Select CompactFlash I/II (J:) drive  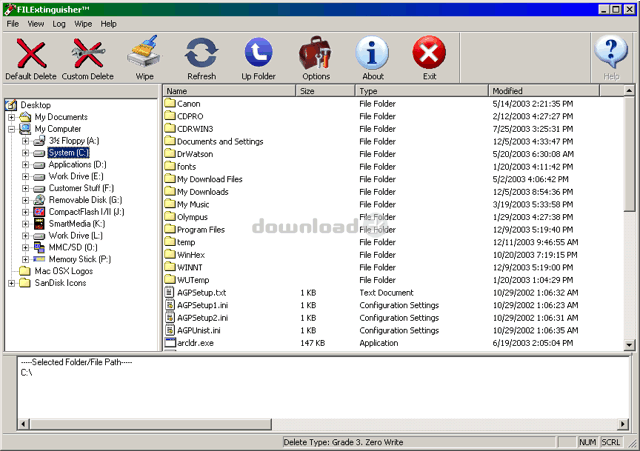click(87, 212)
